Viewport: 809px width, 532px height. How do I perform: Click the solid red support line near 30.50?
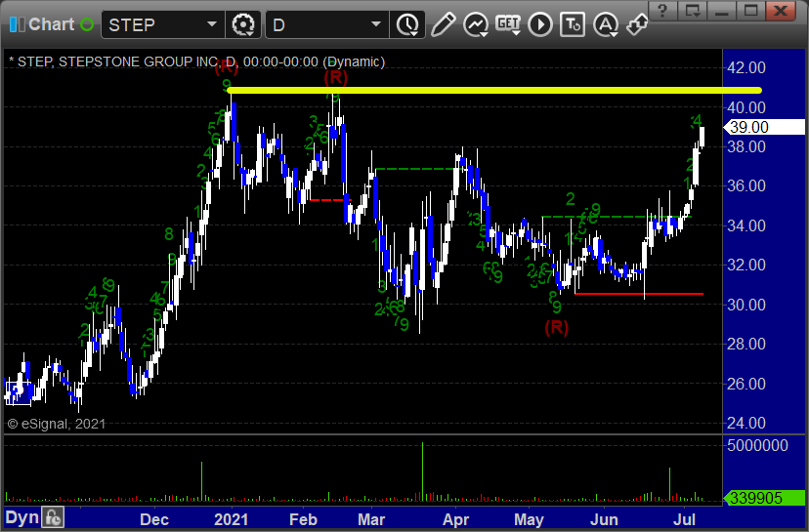tap(639, 293)
